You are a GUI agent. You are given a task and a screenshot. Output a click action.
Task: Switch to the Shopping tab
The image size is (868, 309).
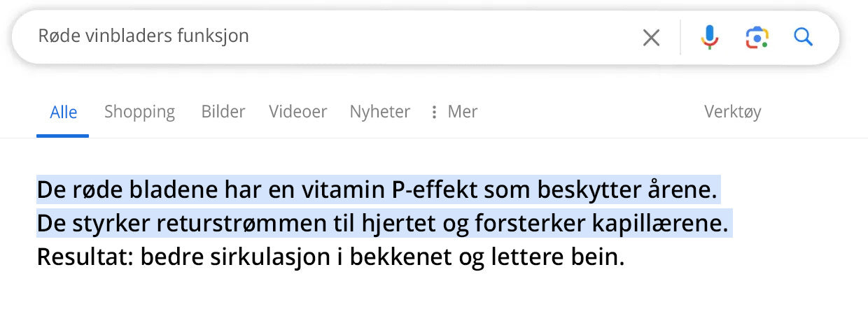(139, 112)
